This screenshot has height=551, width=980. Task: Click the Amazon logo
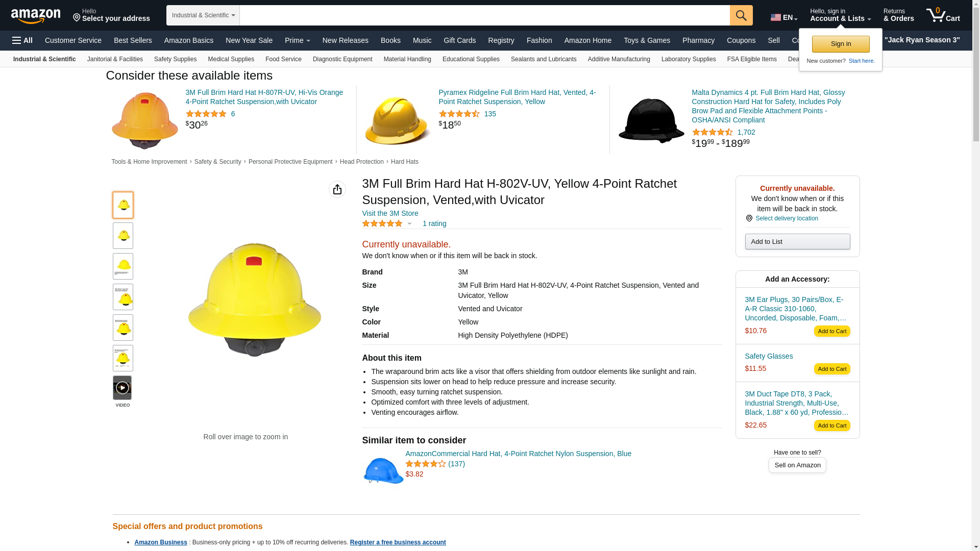pyautogui.click(x=36, y=16)
